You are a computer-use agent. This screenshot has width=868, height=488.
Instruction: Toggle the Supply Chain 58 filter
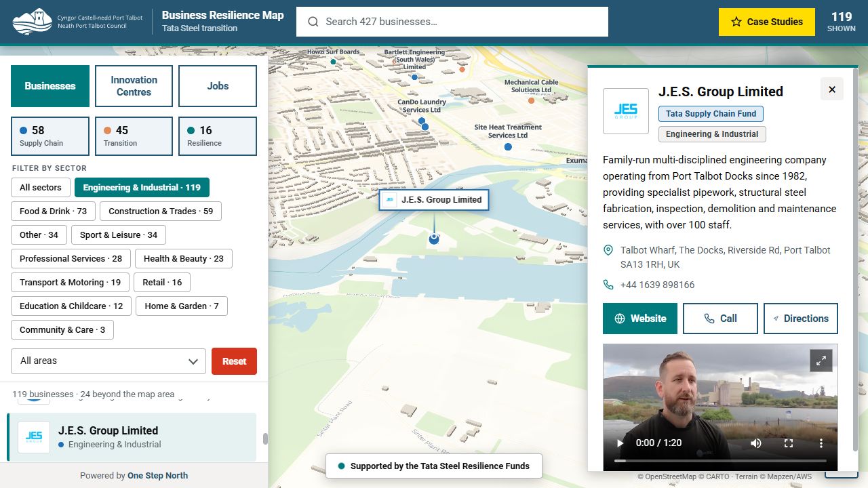tap(50, 136)
